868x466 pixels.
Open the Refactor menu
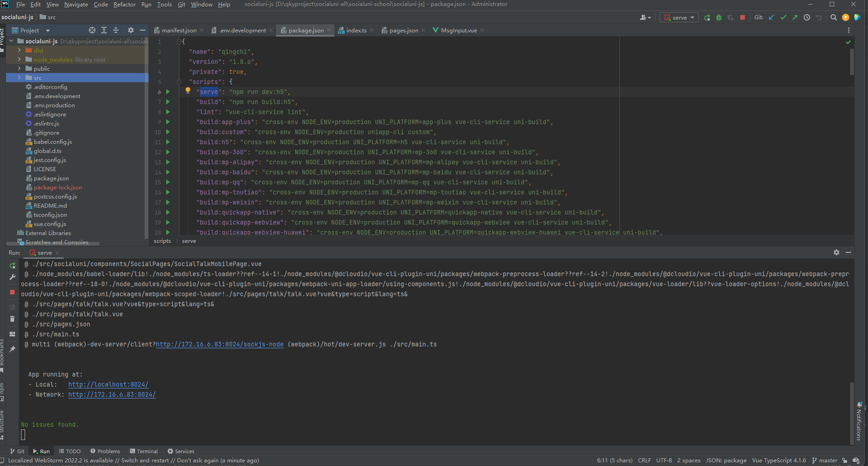coord(125,4)
